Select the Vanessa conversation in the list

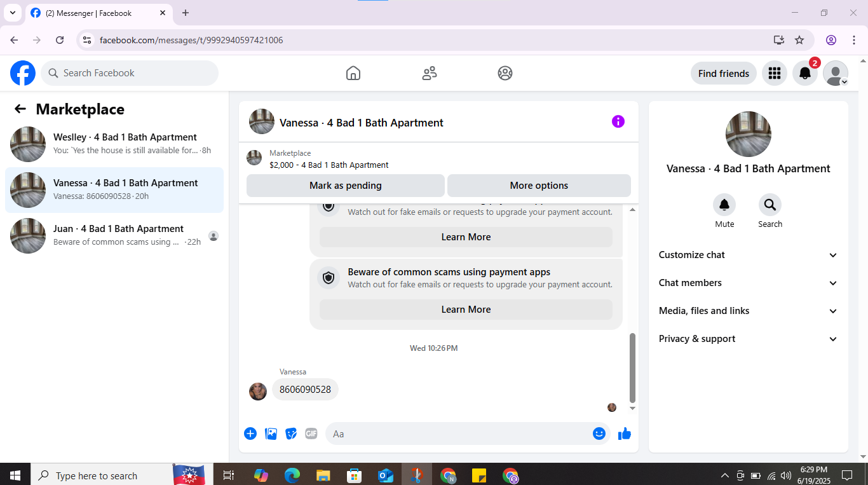coord(114,190)
